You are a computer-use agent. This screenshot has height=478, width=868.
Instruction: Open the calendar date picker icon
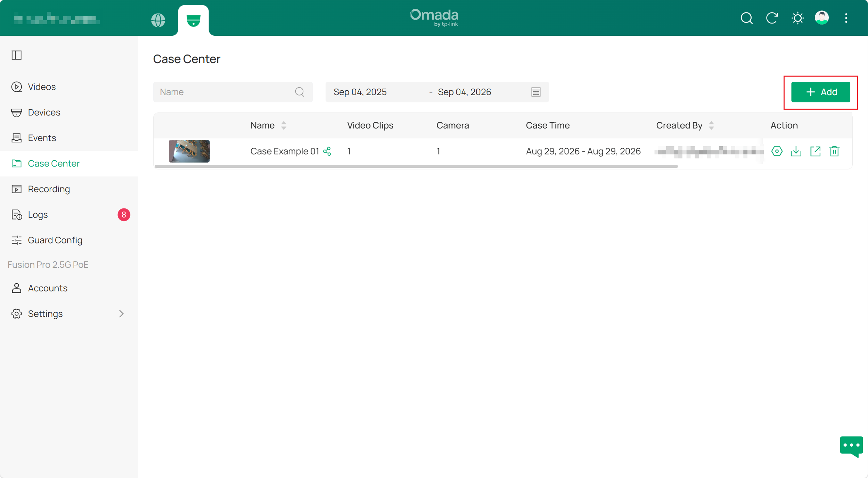536,92
